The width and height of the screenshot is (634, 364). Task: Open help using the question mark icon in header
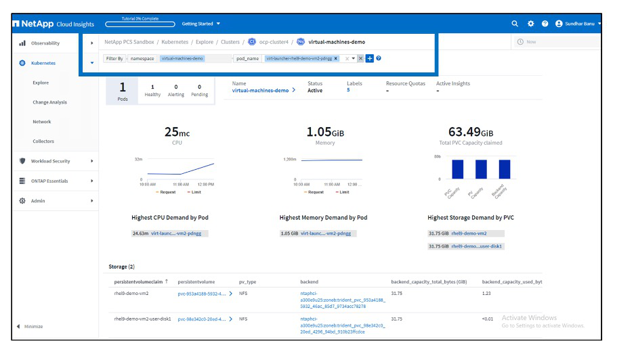[x=545, y=24]
